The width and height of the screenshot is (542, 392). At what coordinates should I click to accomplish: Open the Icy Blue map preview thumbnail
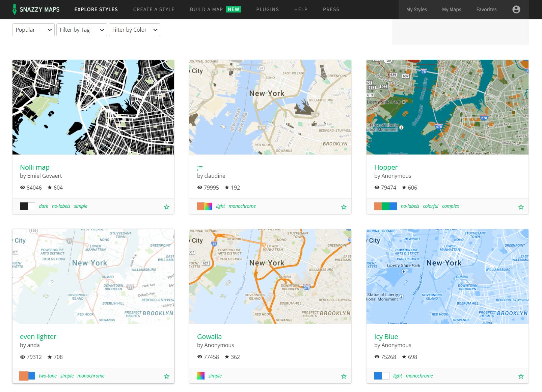click(x=448, y=277)
